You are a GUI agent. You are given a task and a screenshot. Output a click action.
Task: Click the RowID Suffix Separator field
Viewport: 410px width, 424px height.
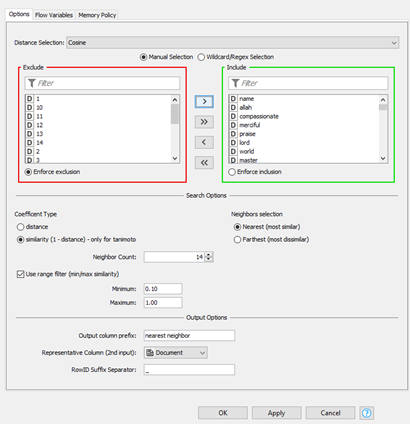tap(189, 370)
